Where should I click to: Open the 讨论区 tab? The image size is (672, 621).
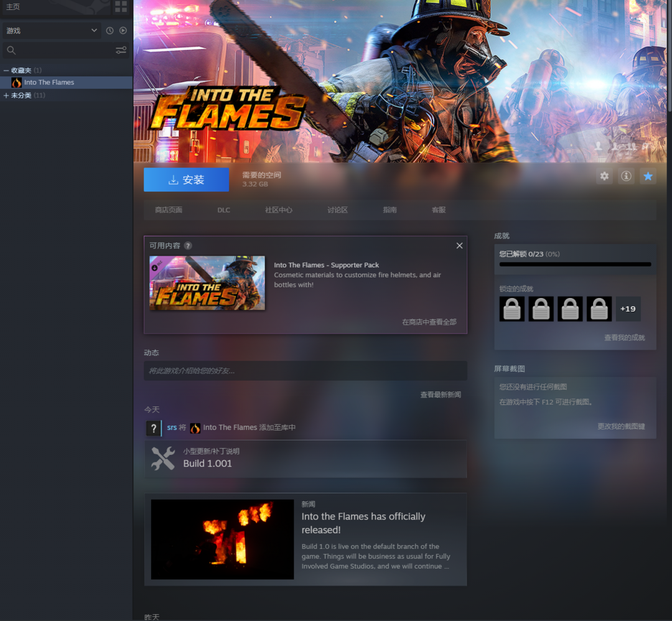pyautogui.click(x=338, y=210)
